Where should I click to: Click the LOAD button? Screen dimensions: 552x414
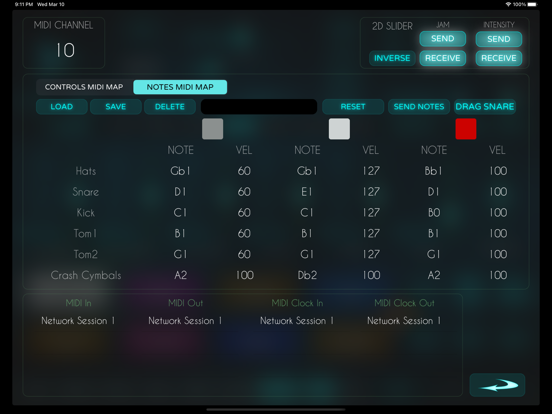[62, 107]
